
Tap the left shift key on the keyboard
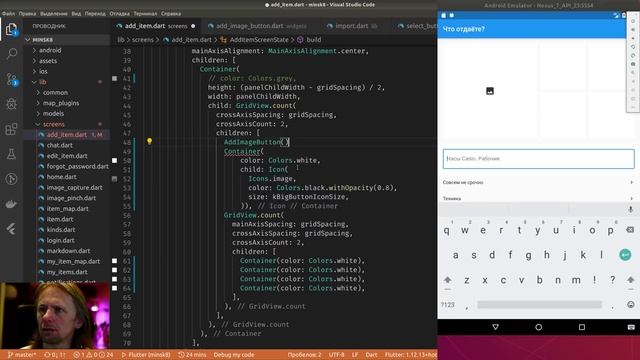[x=448, y=280]
